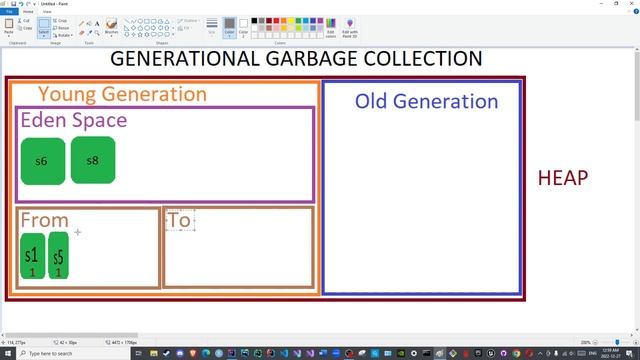Open Paint help question mark icon
The image size is (640, 360).
pos(636,11)
